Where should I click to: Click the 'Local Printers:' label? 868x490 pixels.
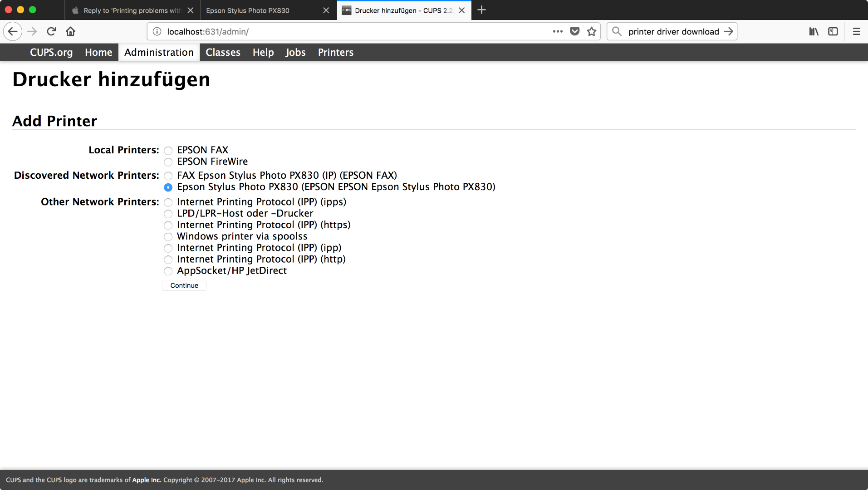[124, 150]
